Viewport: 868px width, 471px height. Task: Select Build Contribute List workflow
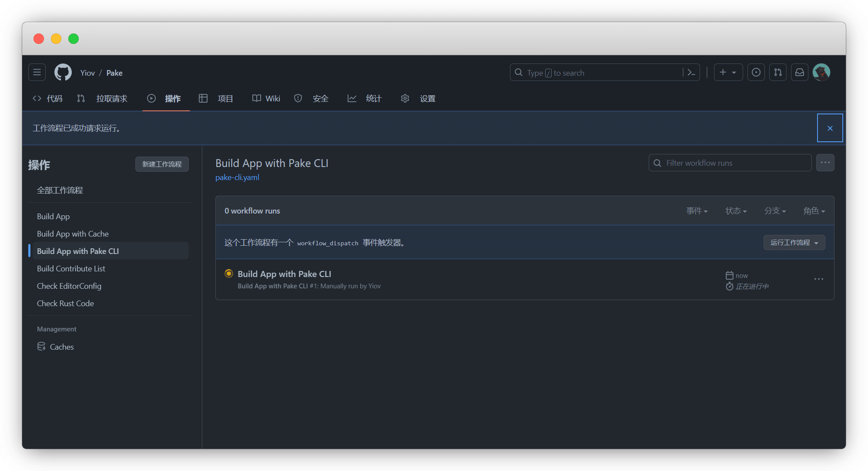tap(71, 268)
